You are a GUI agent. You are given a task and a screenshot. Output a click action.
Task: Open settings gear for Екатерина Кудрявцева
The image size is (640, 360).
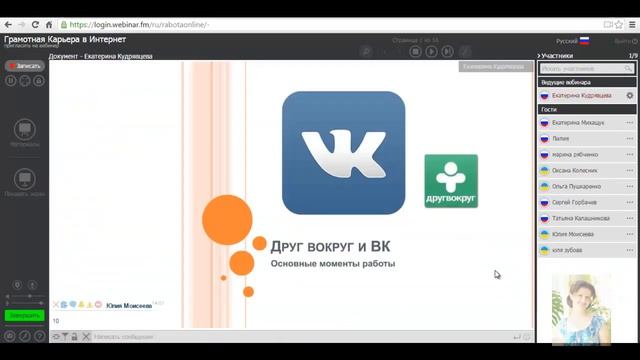click(x=630, y=96)
